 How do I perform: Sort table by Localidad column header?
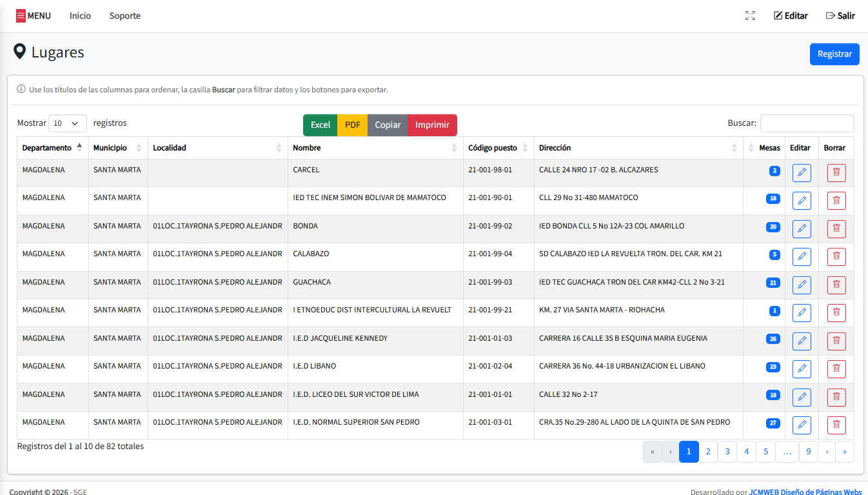[218, 148]
